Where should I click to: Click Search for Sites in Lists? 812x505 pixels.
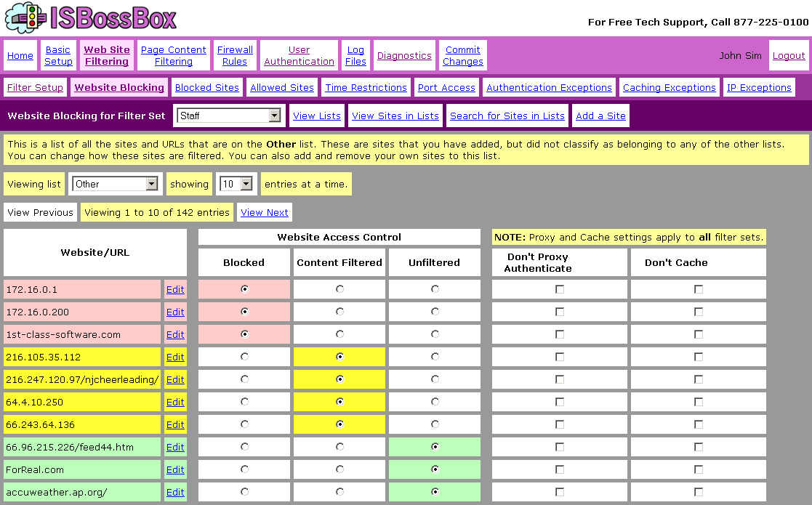pos(507,116)
